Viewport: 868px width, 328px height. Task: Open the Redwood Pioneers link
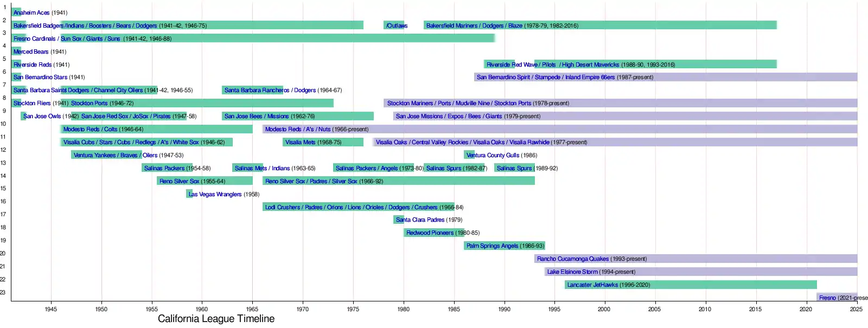tap(430, 233)
